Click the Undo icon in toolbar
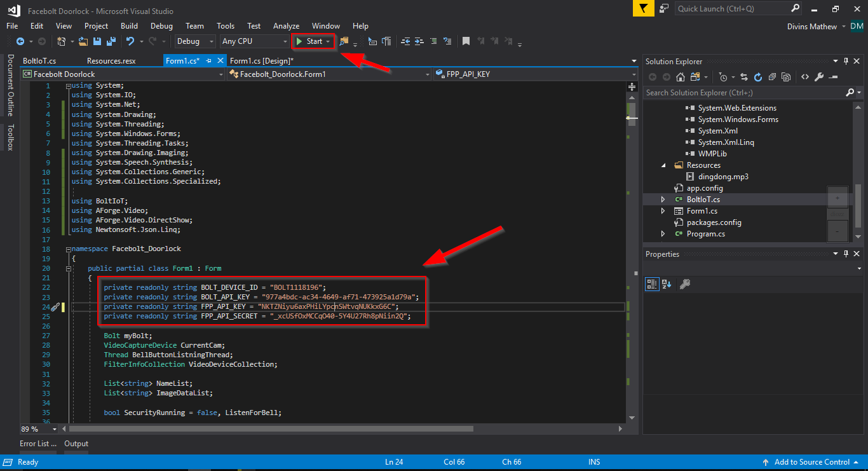The width and height of the screenshot is (868, 471). pyautogui.click(x=130, y=41)
